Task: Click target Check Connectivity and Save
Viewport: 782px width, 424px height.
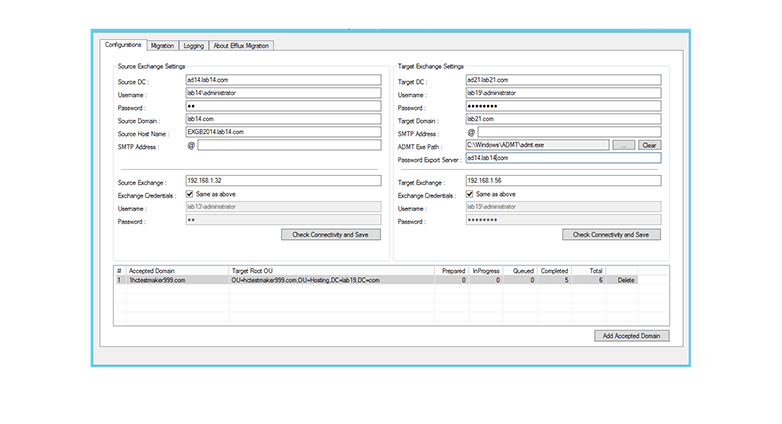Action: point(611,234)
